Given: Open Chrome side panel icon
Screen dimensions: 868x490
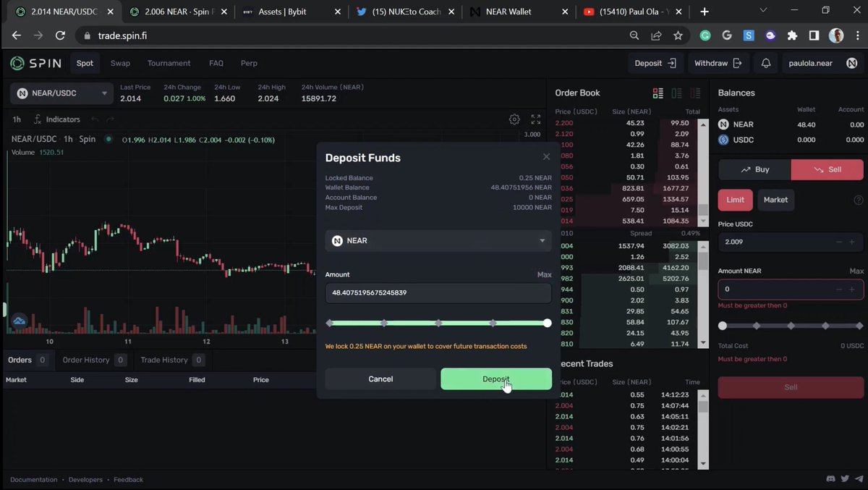Looking at the screenshot, I should tap(814, 35).
